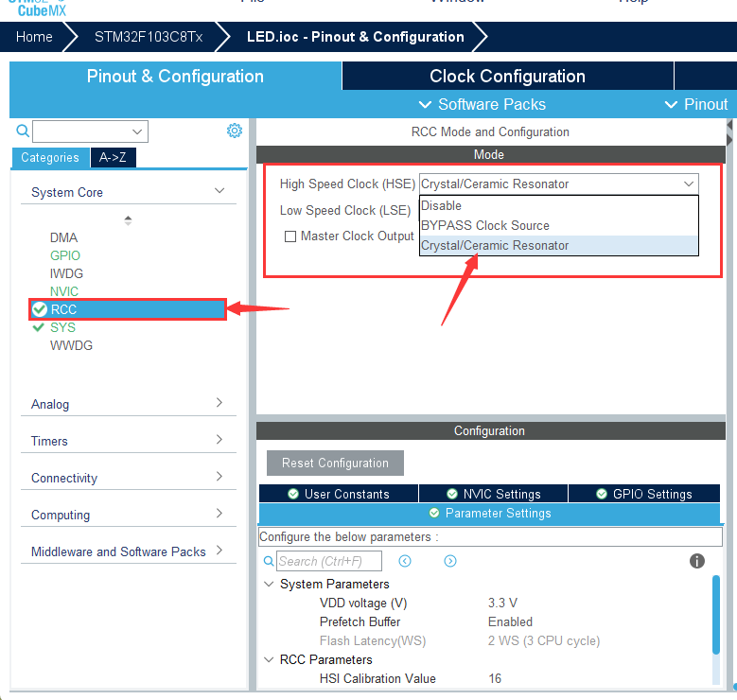Switch to the A->Z tab
This screenshot has height=700, width=737.
click(x=114, y=158)
